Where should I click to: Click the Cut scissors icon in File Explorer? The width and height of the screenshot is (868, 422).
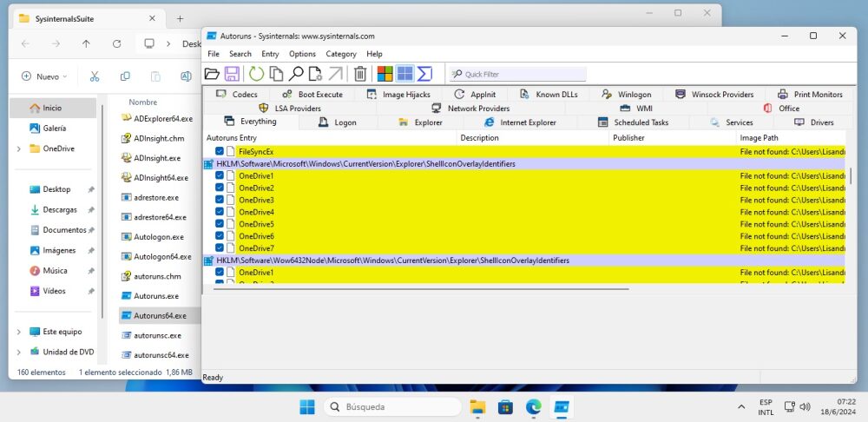[x=95, y=76]
